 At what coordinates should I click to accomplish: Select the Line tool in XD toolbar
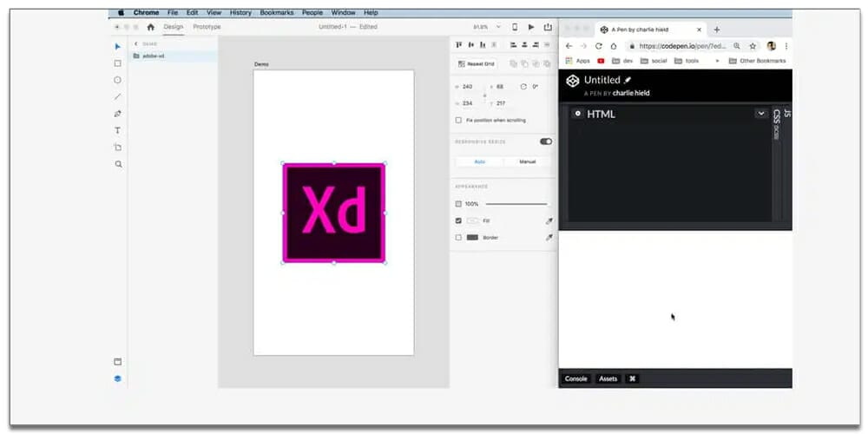[x=117, y=97]
